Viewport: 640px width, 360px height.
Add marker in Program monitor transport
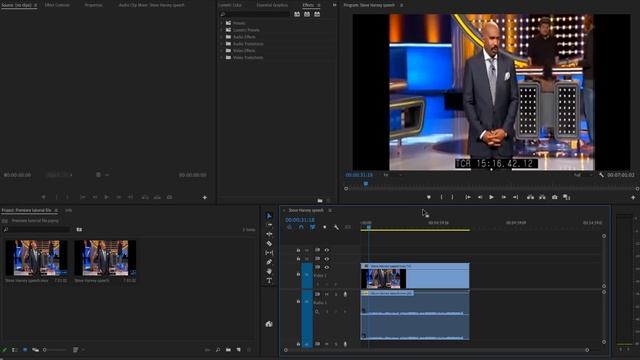(429, 197)
